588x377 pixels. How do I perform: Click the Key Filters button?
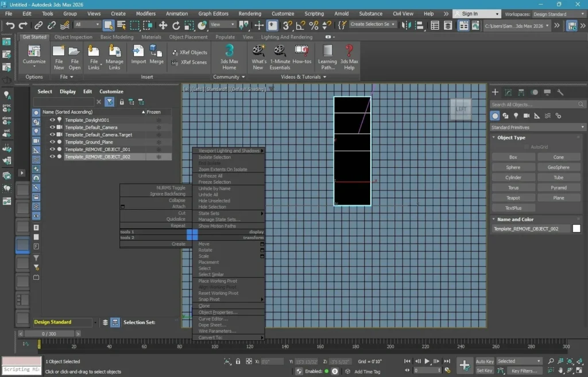(x=524, y=371)
